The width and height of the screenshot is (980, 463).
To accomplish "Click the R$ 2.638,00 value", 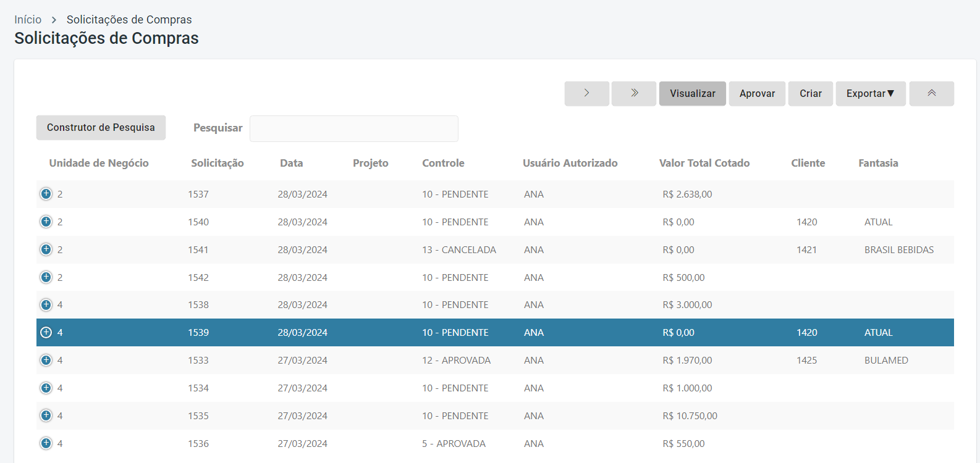I will [x=687, y=194].
